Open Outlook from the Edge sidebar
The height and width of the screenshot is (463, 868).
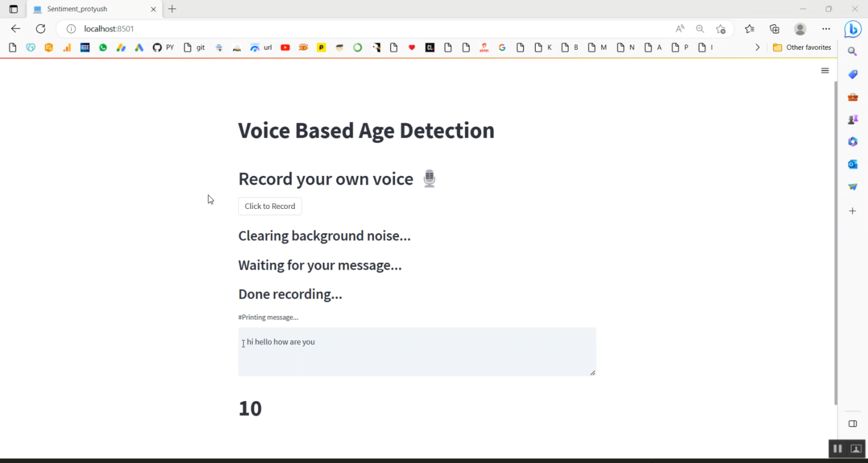[852, 164]
